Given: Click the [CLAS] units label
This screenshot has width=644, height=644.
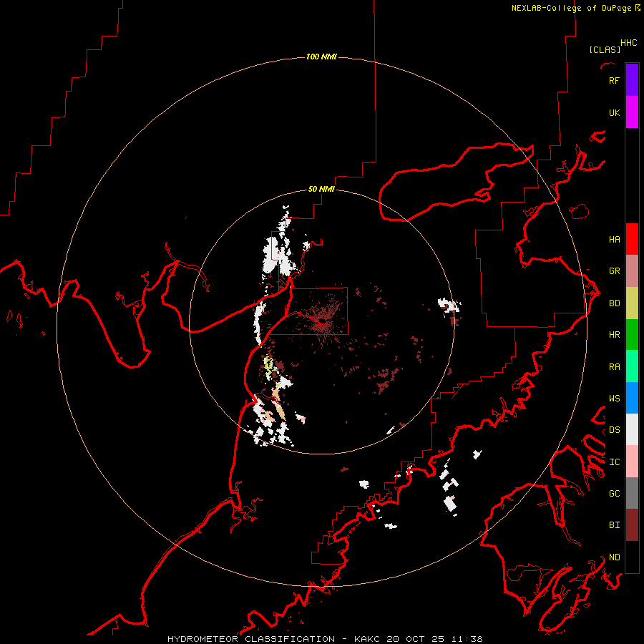Looking at the screenshot, I should [605, 49].
